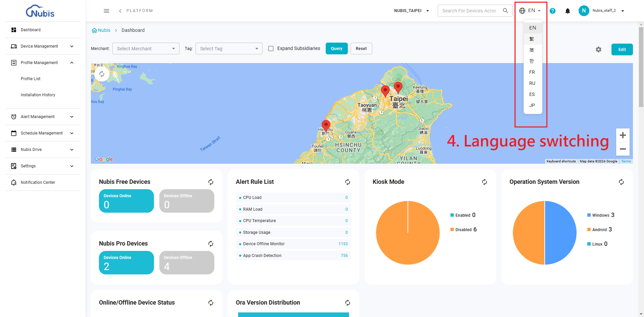Select JP language option

pos(533,105)
